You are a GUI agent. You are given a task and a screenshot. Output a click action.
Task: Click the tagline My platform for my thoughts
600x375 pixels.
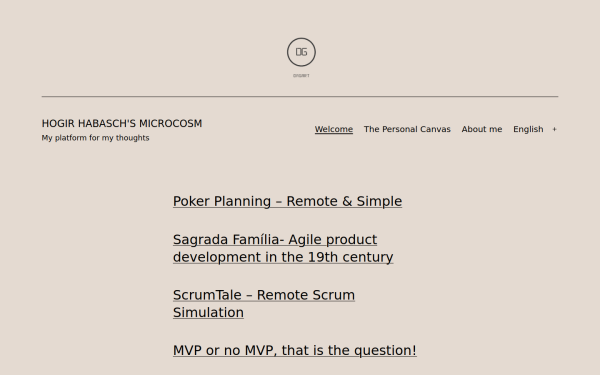click(x=95, y=138)
